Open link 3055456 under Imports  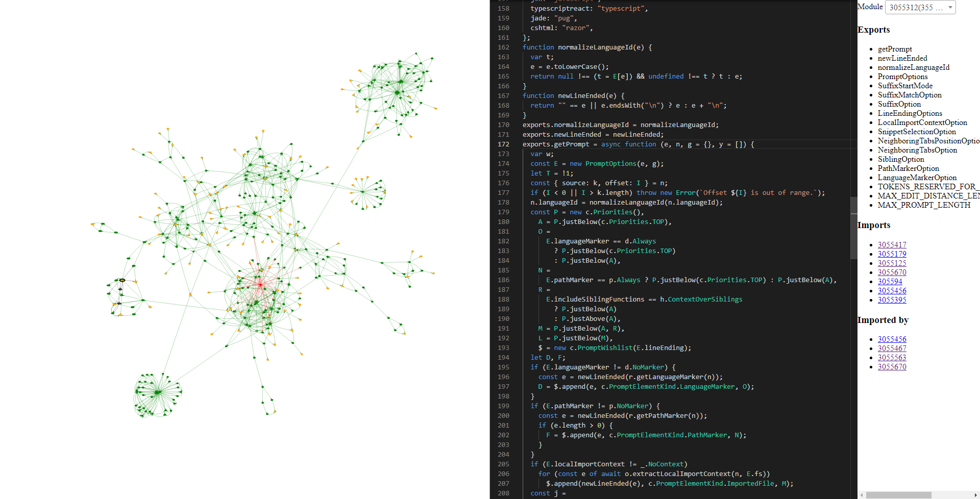click(x=892, y=291)
